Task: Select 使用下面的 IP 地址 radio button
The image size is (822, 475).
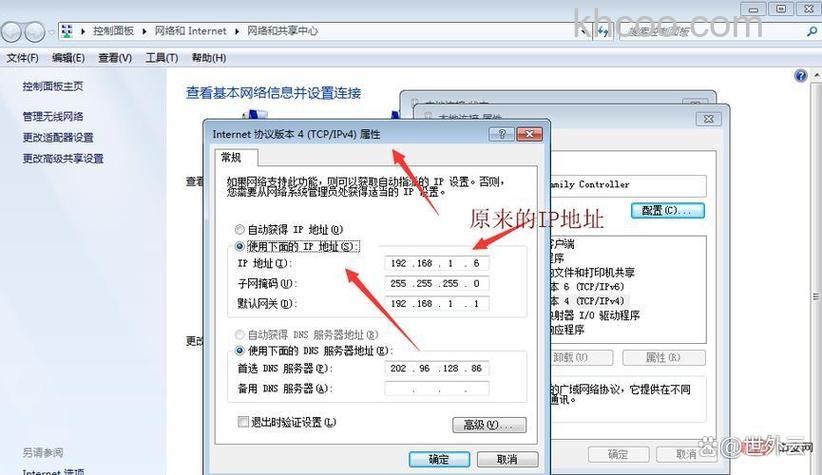Action: 240,246
